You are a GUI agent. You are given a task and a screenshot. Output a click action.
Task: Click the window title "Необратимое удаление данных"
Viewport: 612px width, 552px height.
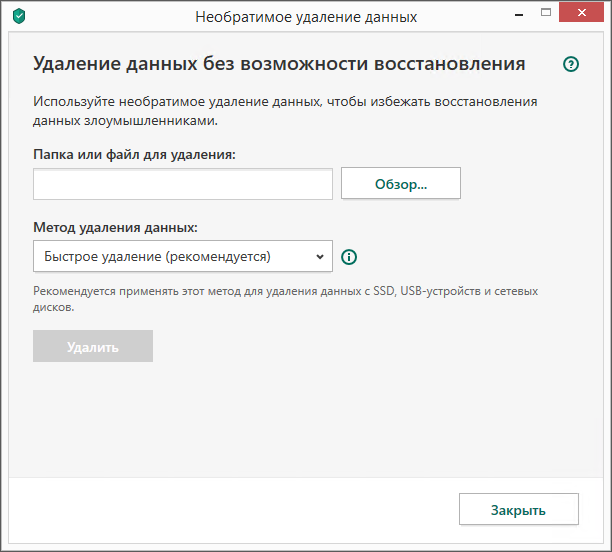click(x=306, y=17)
